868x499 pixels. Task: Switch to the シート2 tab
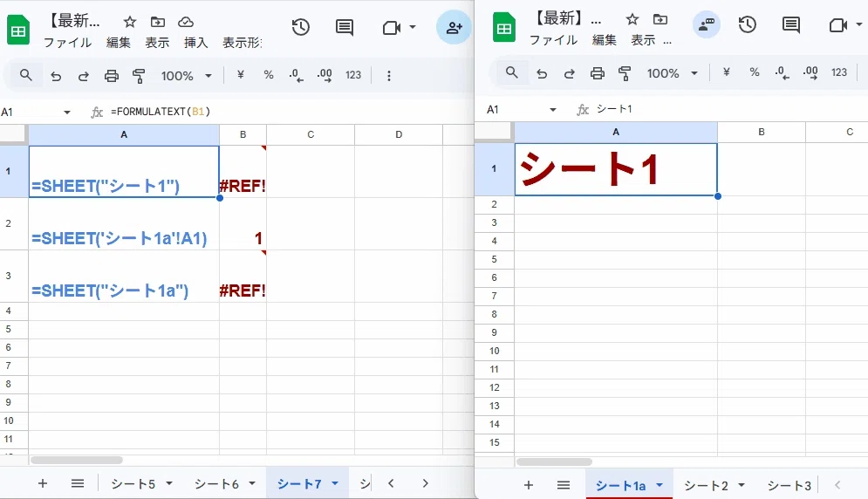[x=706, y=486]
